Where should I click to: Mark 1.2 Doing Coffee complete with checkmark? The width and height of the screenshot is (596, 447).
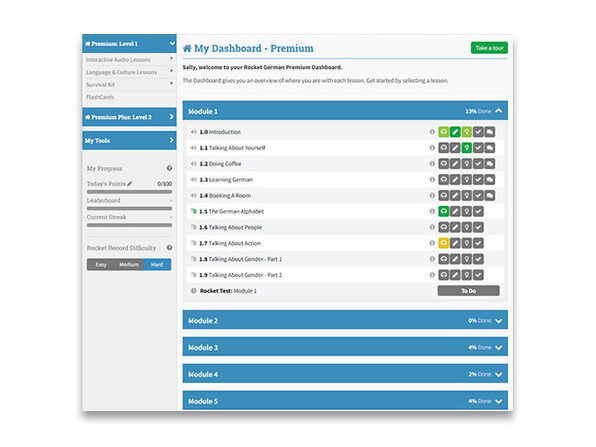pos(478,164)
